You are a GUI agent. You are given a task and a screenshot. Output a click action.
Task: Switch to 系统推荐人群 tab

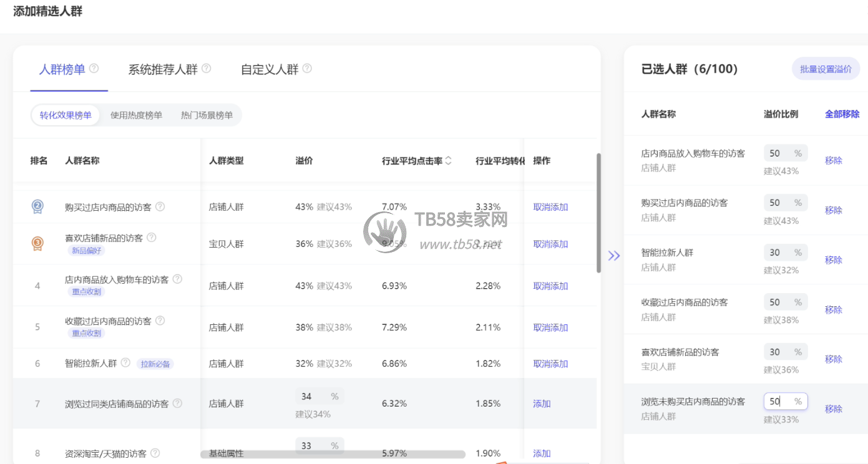click(x=163, y=69)
